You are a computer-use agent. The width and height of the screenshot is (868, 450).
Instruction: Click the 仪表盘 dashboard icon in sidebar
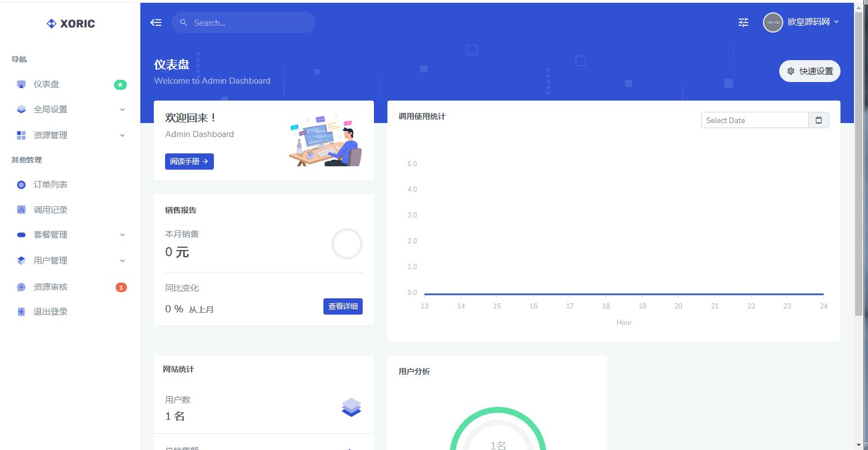(21, 84)
